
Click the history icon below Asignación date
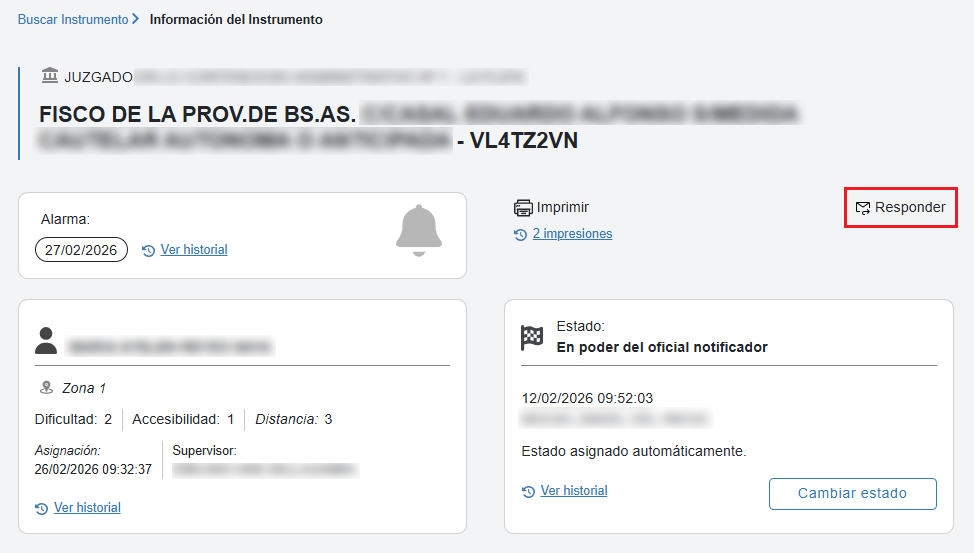42,508
